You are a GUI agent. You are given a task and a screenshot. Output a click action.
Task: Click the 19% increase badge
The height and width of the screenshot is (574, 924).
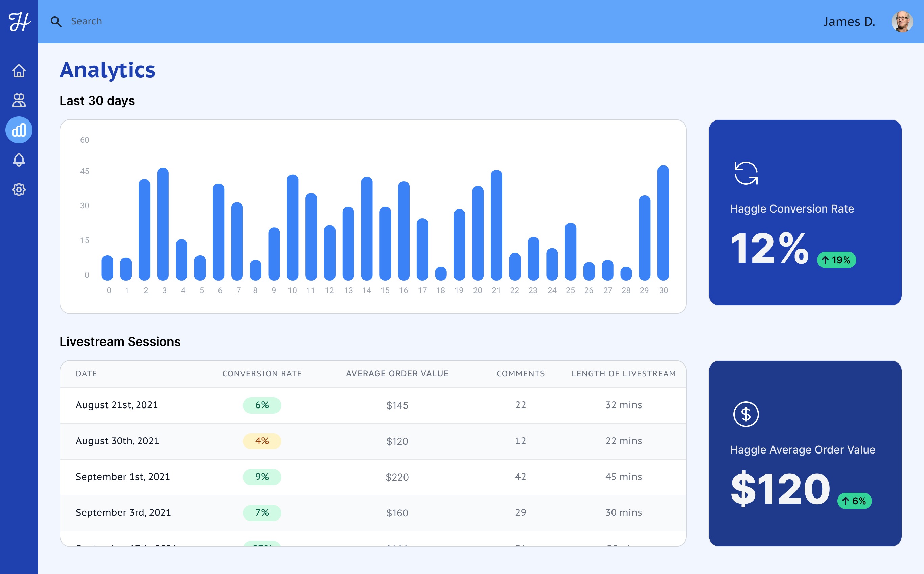click(836, 260)
